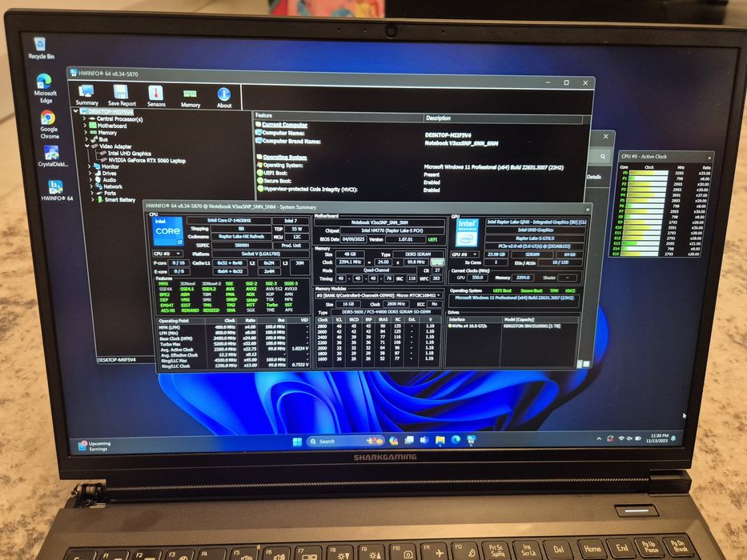Viewport: 747px width, 560px height.
Task: Launch Google Chrome desktop shortcut
Action: pos(49,125)
